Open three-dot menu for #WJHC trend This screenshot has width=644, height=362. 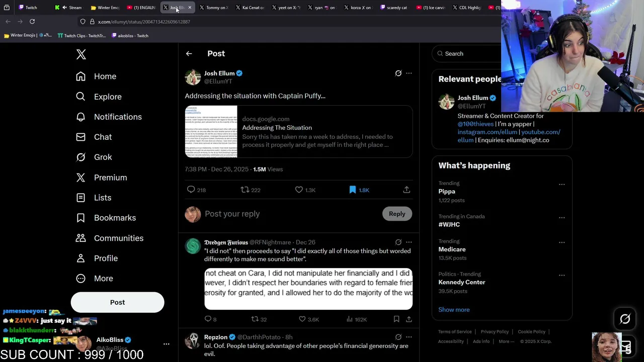click(x=561, y=218)
